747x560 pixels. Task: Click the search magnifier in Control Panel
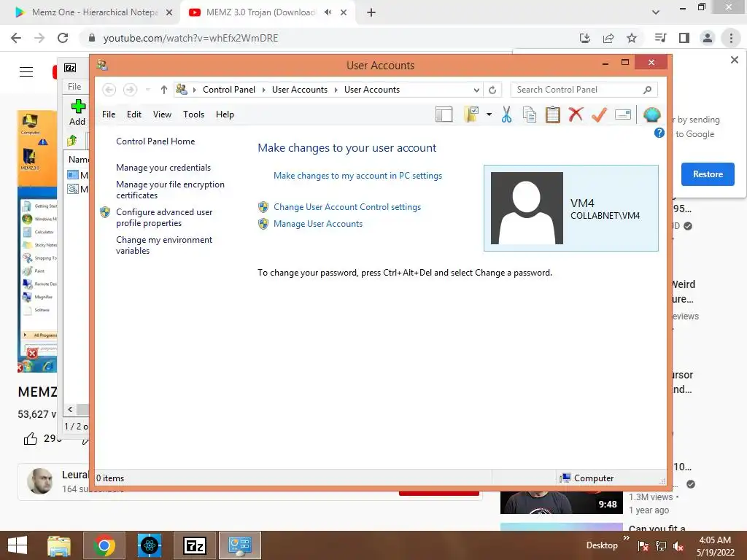tap(647, 90)
